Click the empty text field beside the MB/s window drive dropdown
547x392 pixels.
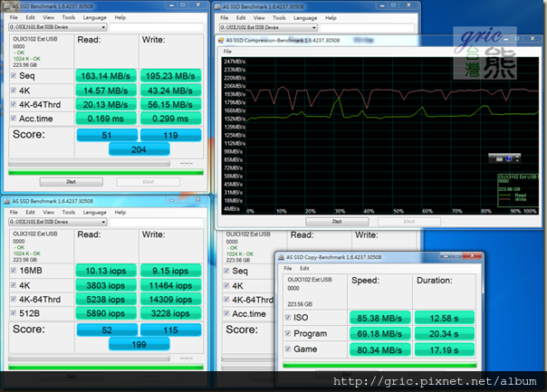[x=157, y=27]
